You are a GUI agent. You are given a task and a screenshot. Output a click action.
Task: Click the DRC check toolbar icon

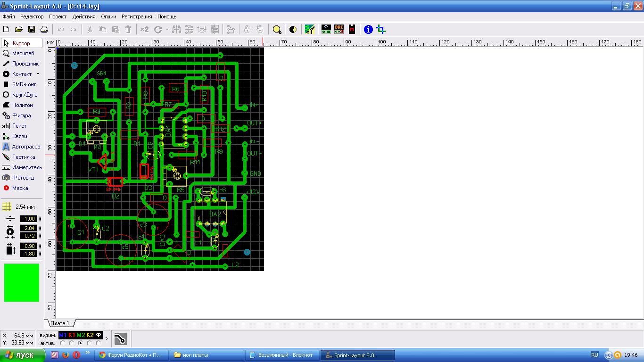coord(339,29)
